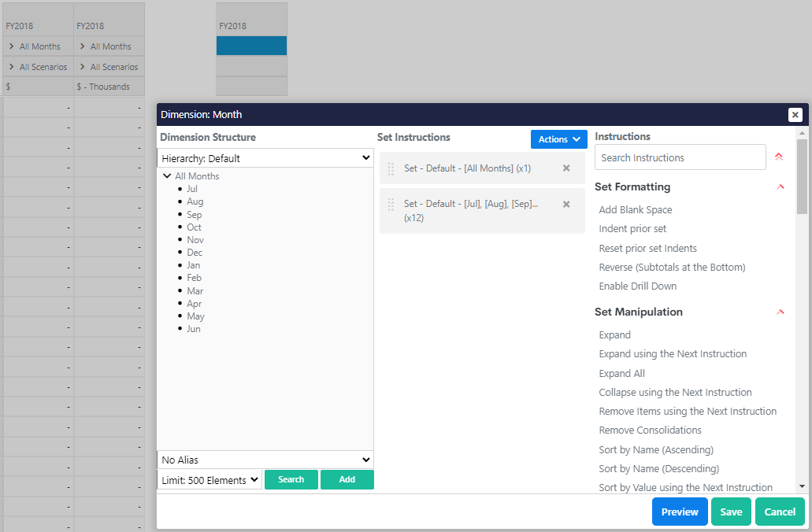The image size is (812, 532).
Task: Close the Dimension: Month dialog
Action: [795, 115]
